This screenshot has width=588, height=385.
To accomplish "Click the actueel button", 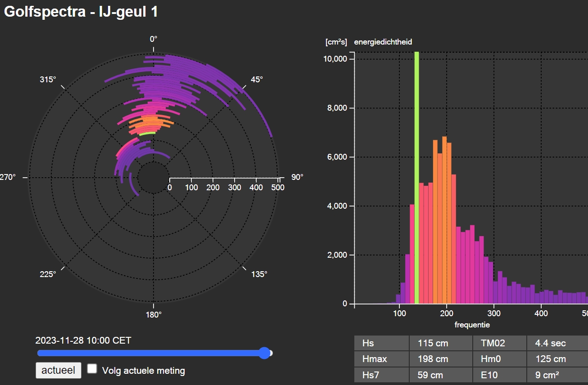I will (x=59, y=370).
